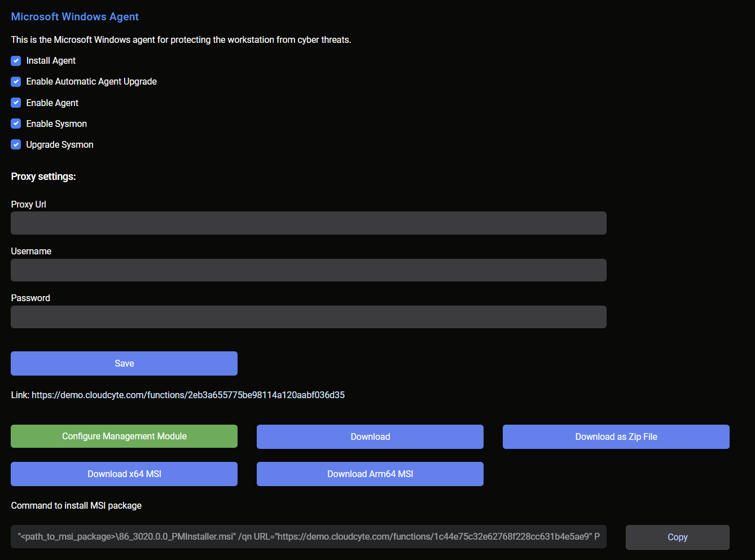
Task: Uncheck the Upgrade Sysmon option
Action: tap(16, 145)
